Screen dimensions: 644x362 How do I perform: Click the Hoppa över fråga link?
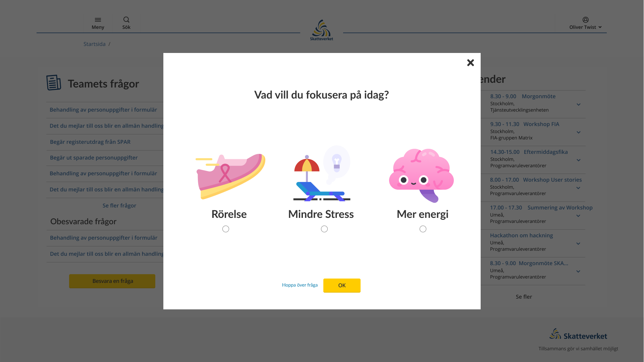coord(300,285)
